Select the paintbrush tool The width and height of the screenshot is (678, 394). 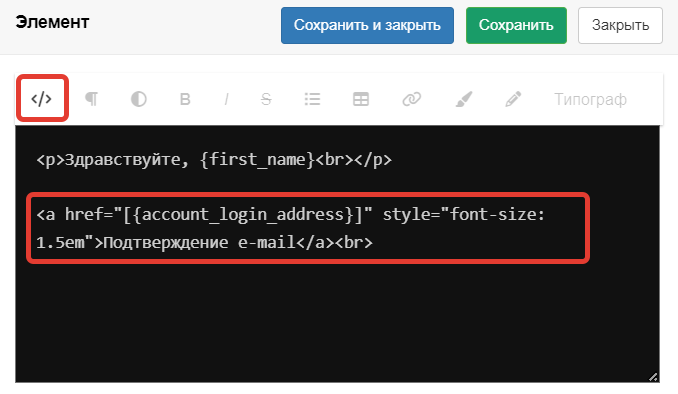coord(464,99)
